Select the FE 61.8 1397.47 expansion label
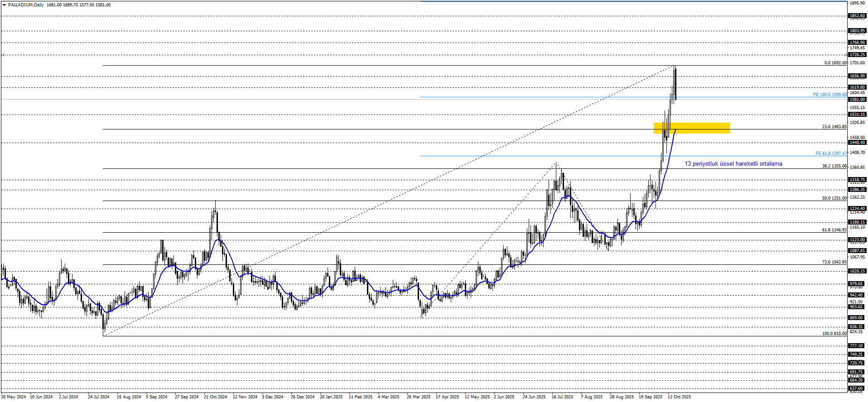868x402 pixels. click(830, 153)
